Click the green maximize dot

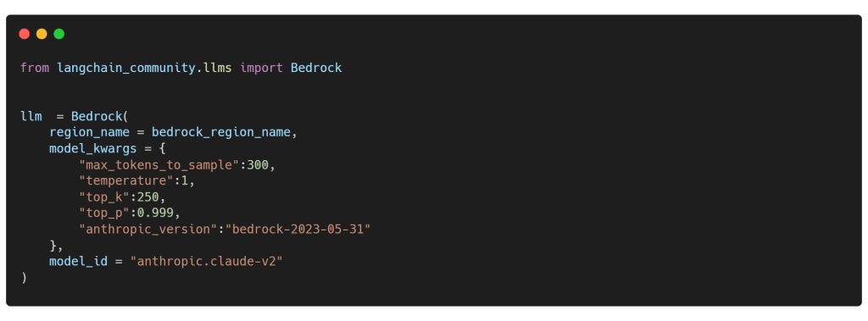tap(58, 34)
